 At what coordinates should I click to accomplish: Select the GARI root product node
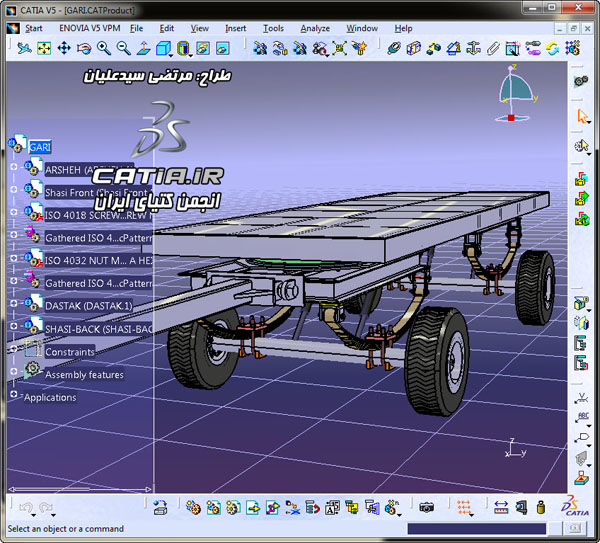point(40,147)
